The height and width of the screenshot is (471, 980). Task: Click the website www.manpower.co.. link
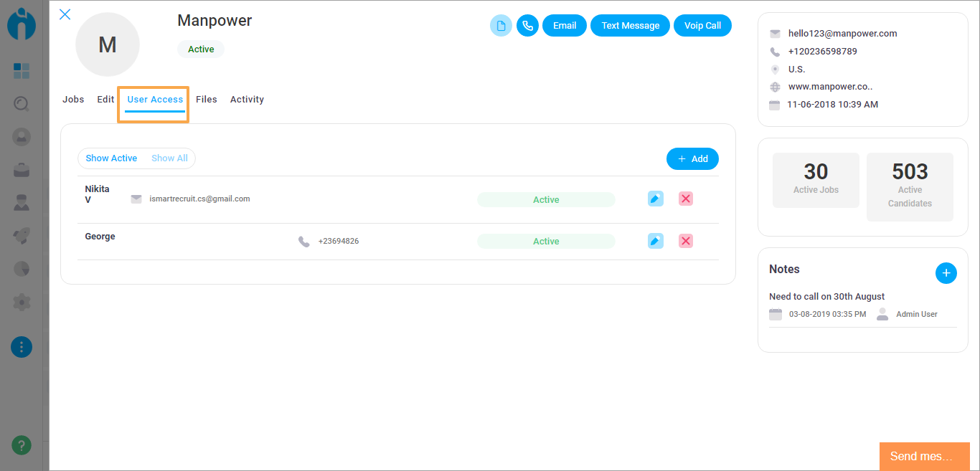830,87
